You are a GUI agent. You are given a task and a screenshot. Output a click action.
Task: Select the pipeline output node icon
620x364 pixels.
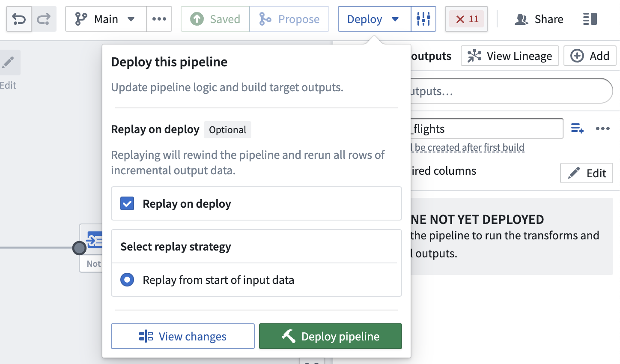[95, 240]
